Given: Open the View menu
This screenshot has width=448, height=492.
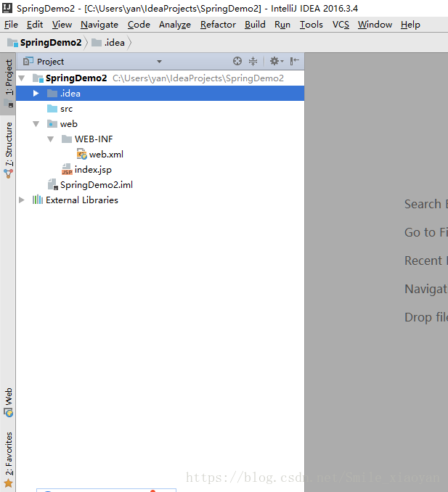Looking at the screenshot, I should (x=62, y=25).
